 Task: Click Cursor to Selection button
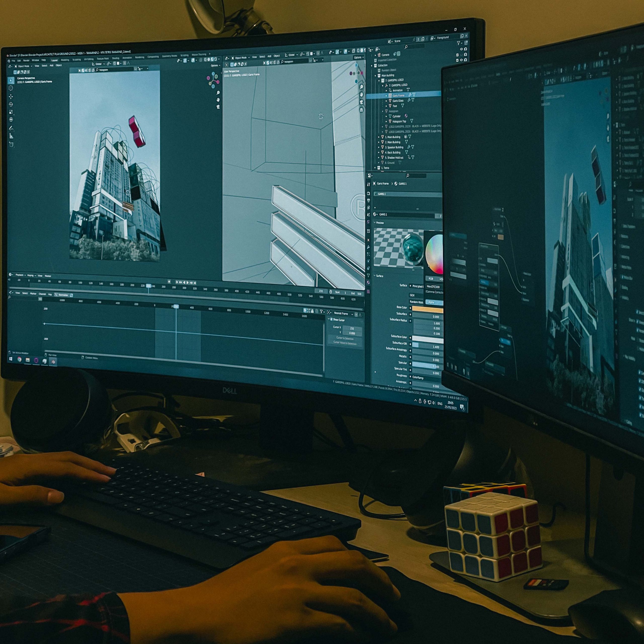pos(345,338)
